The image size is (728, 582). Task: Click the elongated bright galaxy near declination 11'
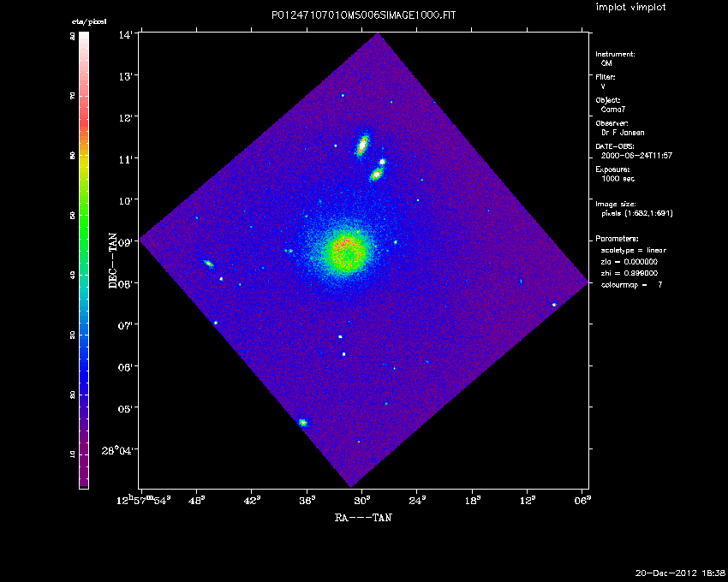362,145
